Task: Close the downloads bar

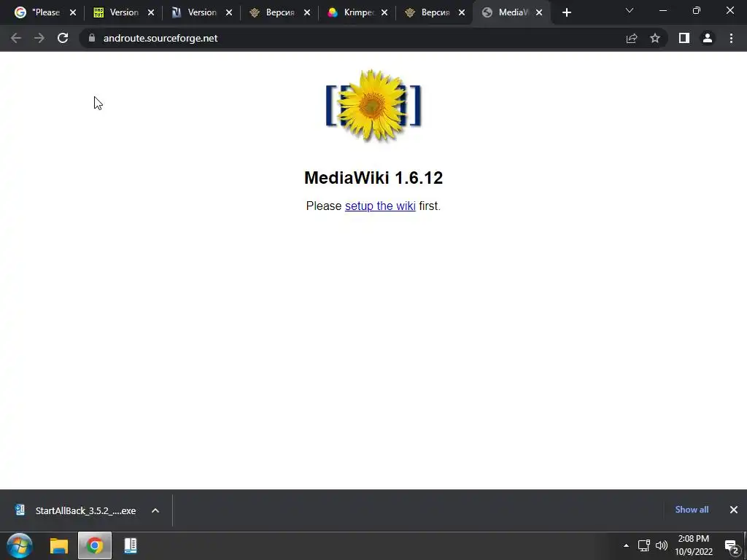Action: 734,510
